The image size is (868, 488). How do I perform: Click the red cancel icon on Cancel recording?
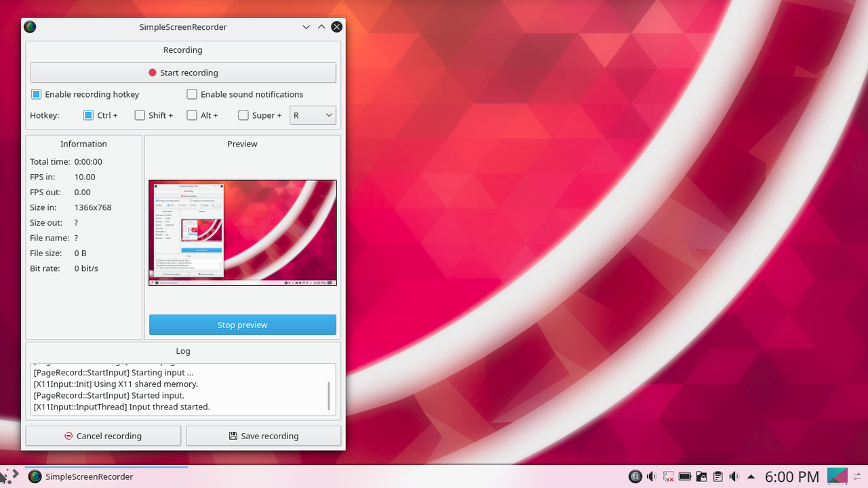68,436
